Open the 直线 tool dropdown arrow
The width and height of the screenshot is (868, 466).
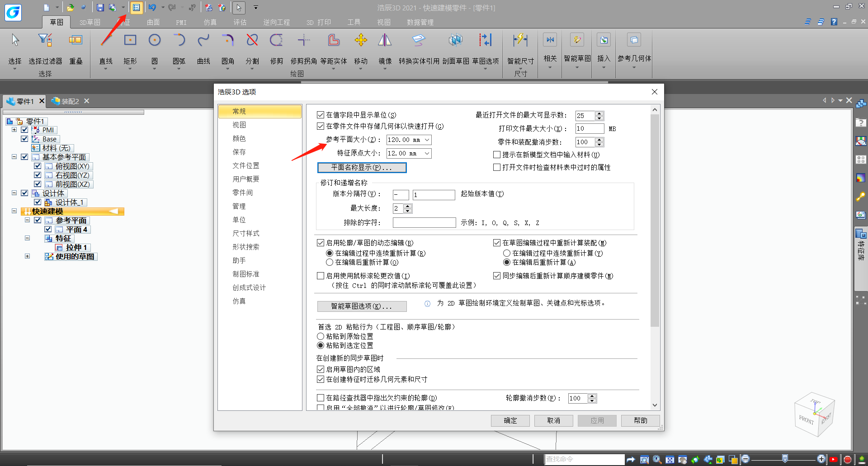pyautogui.click(x=106, y=69)
